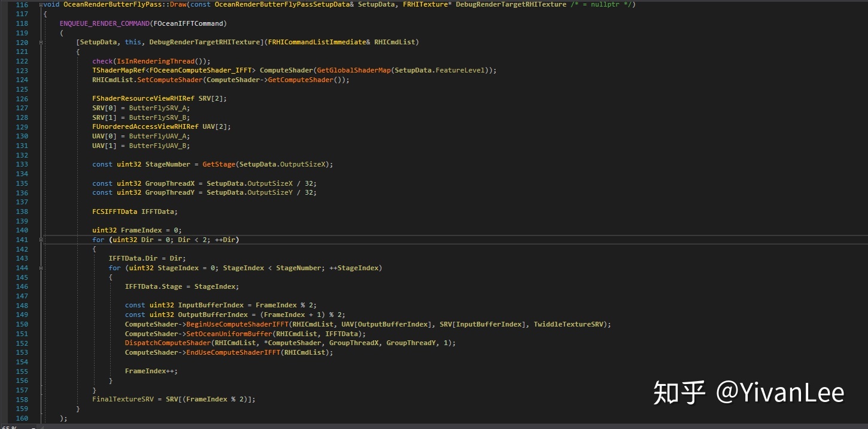Click OceanRenderButterFlyPassSetupData parameter type
Image resolution: width=868 pixels, height=429 pixels.
284,5
